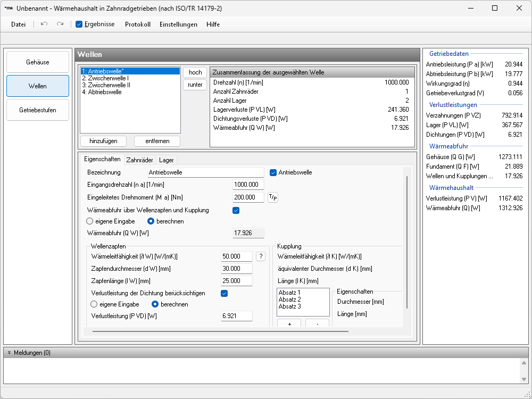The height and width of the screenshot is (399, 532).
Task: Click the Zapfendurchmesser input field
Action: 237,269
